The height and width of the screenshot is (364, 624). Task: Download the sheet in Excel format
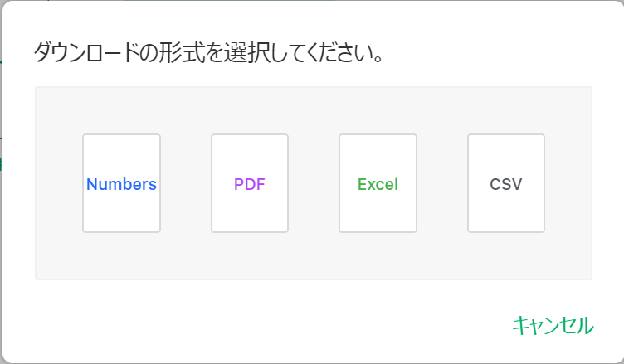click(378, 183)
